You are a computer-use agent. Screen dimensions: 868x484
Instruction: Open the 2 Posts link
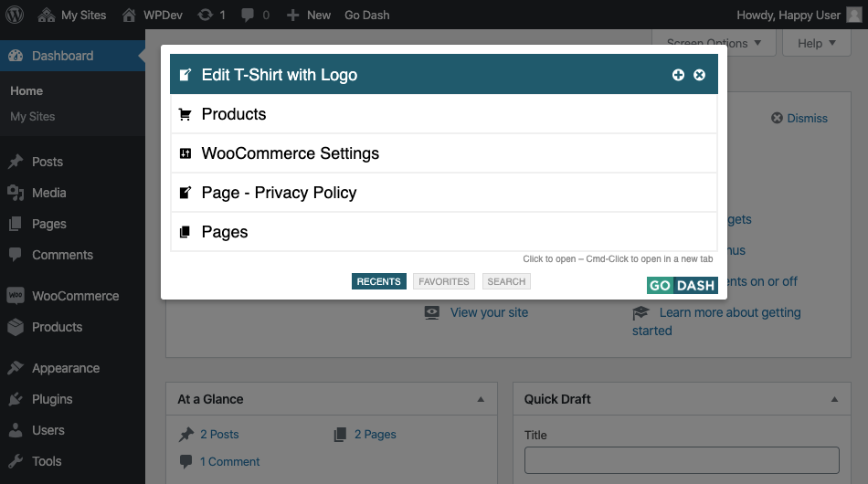(219, 434)
